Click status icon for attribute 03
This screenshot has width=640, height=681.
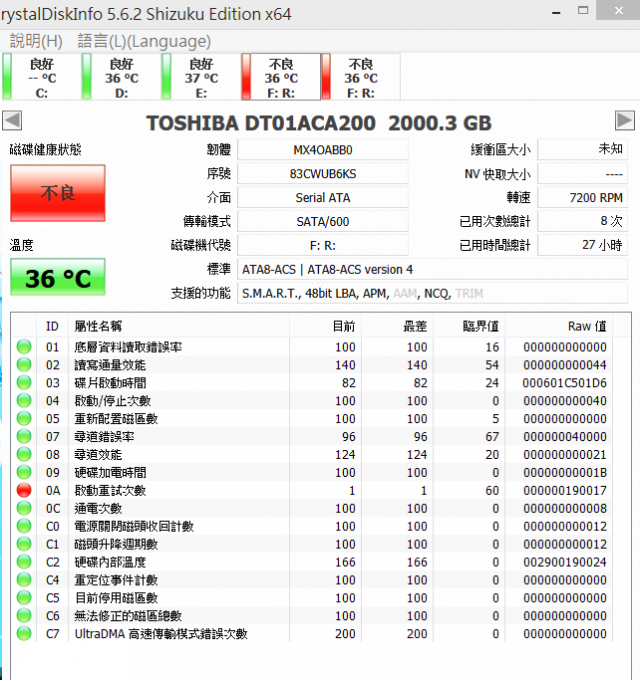point(24,382)
